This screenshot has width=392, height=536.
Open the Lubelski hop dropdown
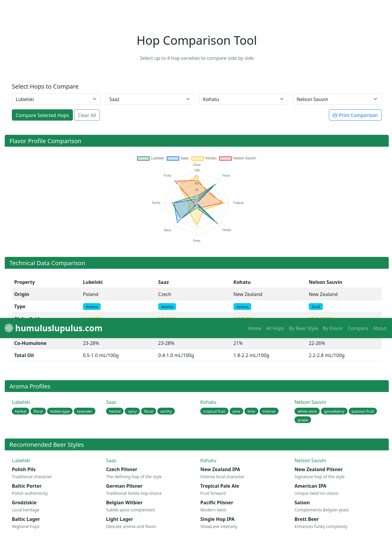tap(56, 99)
